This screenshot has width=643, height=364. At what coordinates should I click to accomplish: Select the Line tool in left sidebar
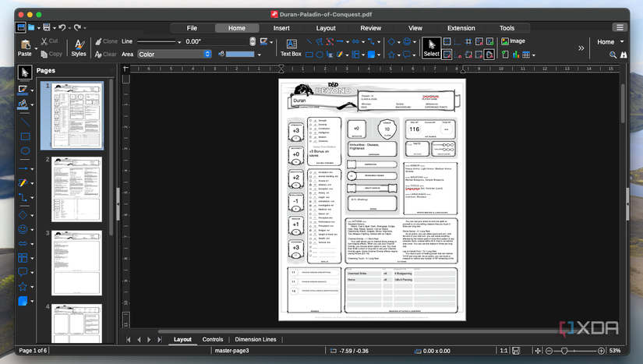25,122
